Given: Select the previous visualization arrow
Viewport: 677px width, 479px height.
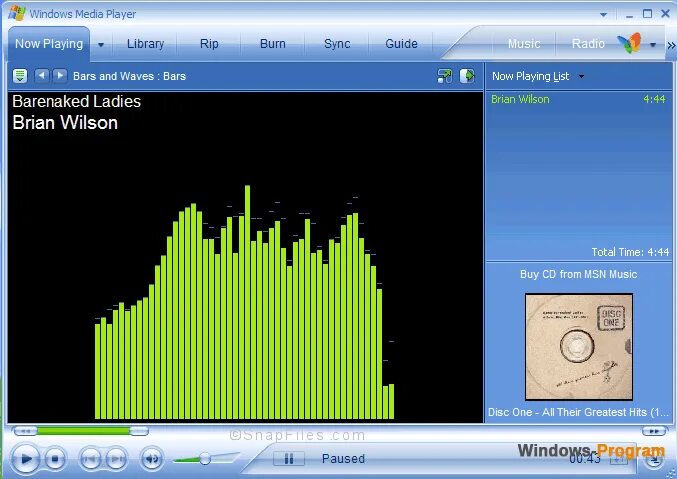Looking at the screenshot, I should coord(41,76).
